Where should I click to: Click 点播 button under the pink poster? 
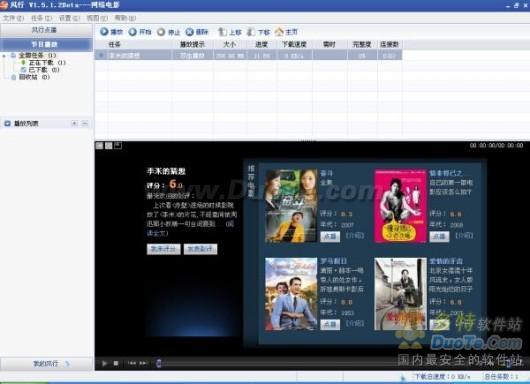point(439,236)
